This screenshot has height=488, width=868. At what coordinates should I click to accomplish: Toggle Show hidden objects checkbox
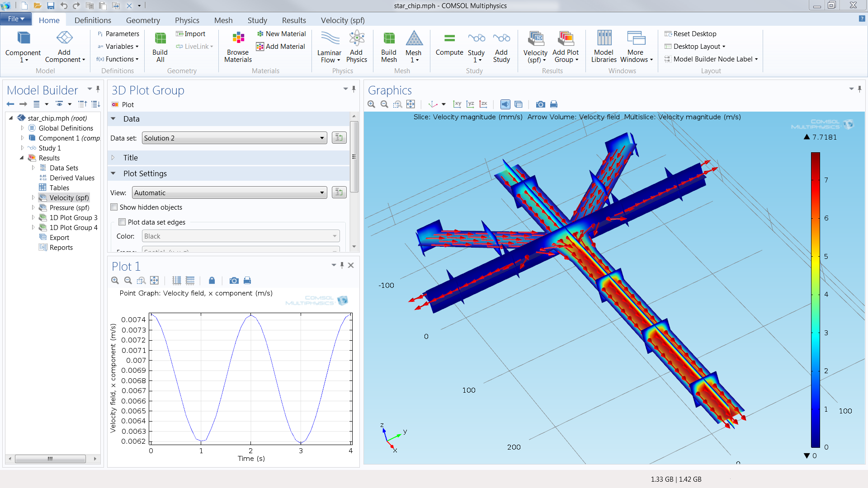tap(115, 207)
